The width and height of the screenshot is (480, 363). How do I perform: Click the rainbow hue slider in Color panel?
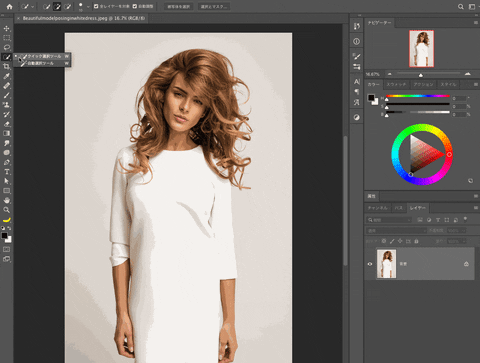point(418,96)
